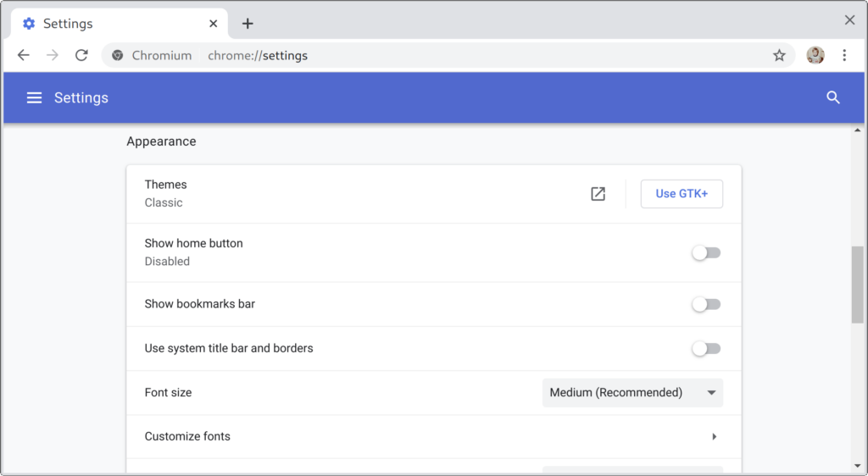
Task: Open the Font size dropdown
Action: (x=632, y=393)
